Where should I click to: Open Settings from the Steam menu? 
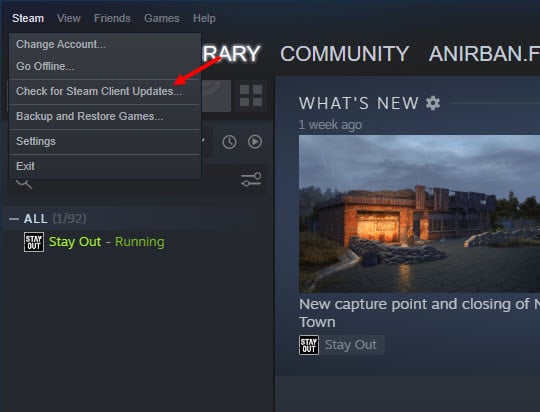point(105,141)
